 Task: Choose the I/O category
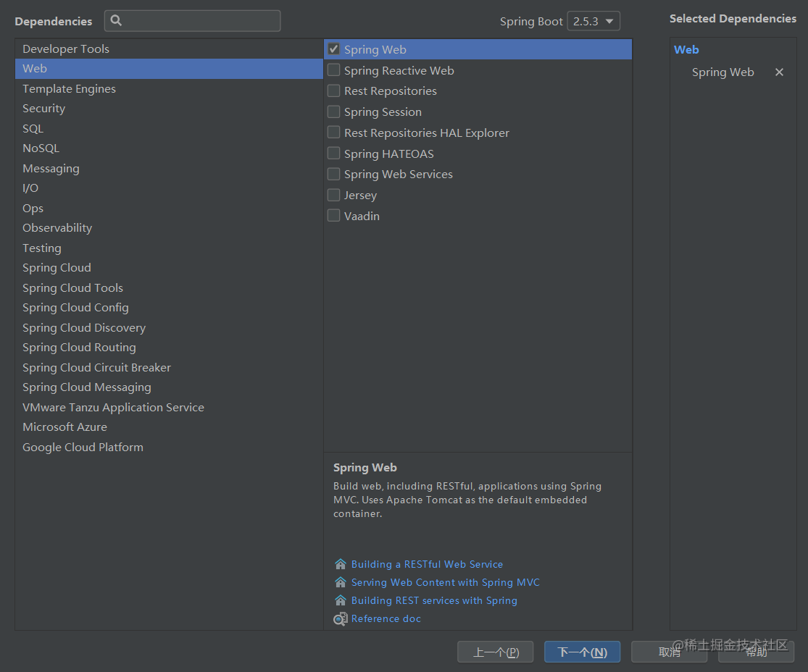click(169, 188)
